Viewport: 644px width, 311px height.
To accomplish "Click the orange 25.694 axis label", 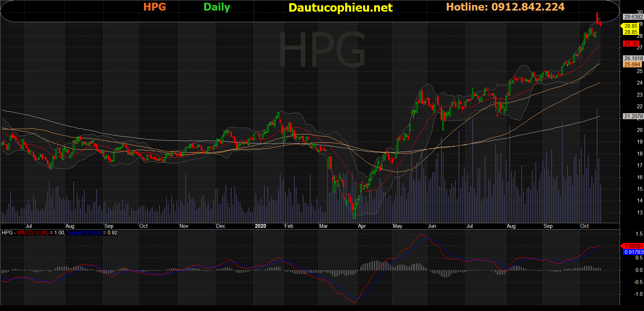I will tap(632, 65).
